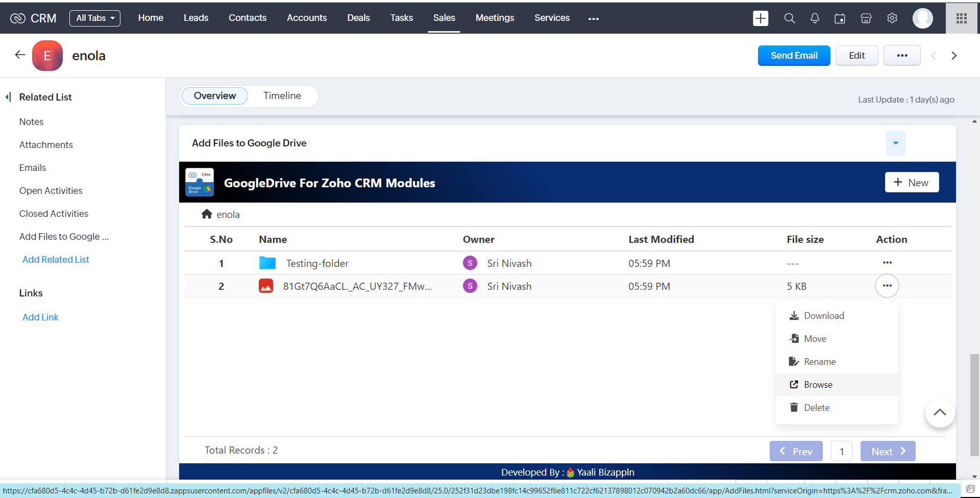Choose Rename in the action menu
This screenshot has width=980, height=498.
(x=819, y=362)
